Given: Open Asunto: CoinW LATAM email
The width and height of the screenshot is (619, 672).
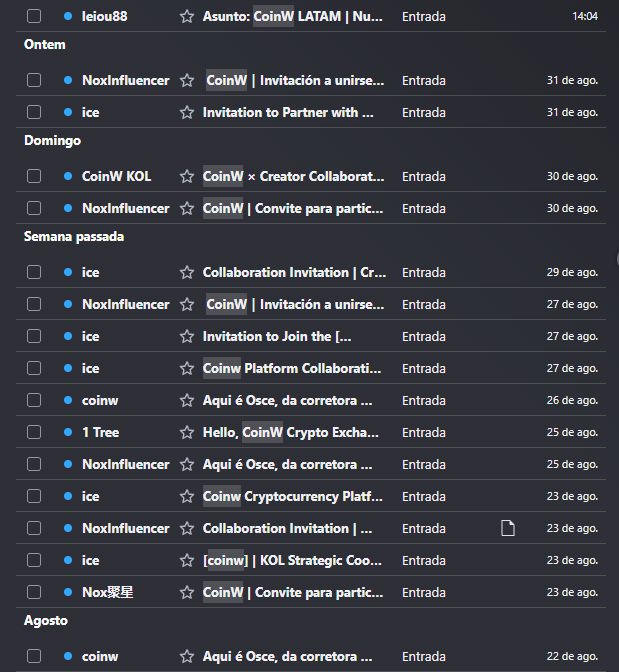Looking at the screenshot, I should click(x=293, y=16).
